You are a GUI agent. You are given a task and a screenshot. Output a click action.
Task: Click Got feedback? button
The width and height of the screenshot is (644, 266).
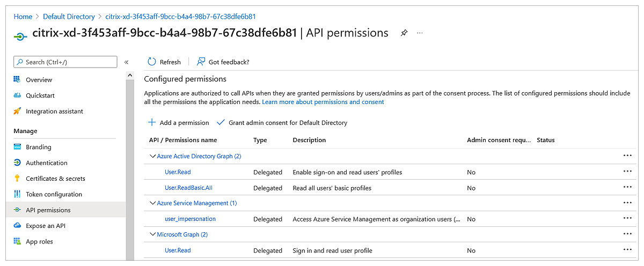tap(223, 62)
